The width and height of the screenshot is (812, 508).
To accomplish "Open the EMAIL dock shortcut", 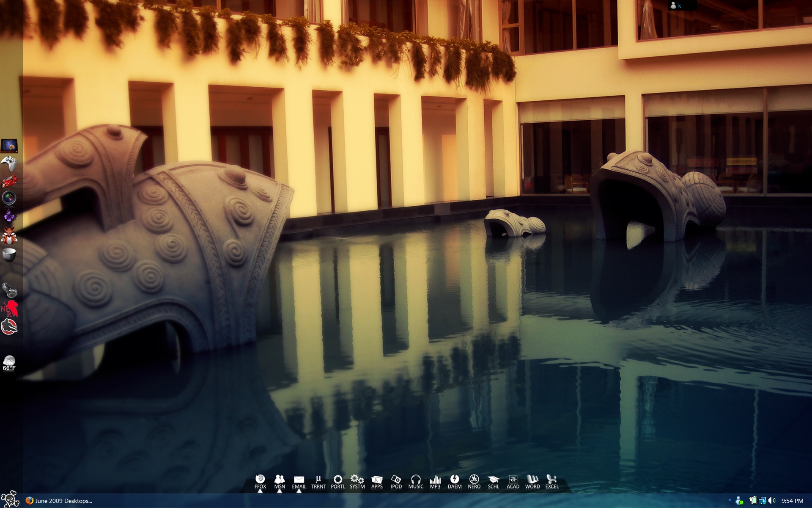I will pyautogui.click(x=299, y=480).
